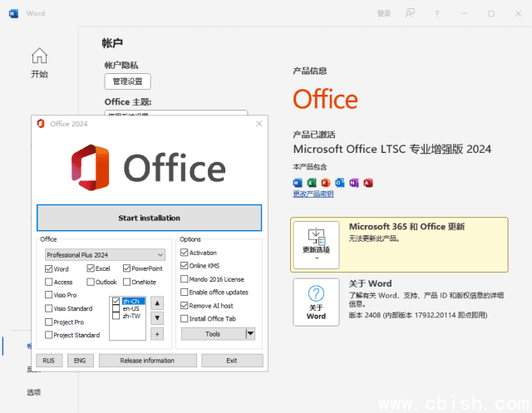Toggle the Remove AI host checkbox
Viewport: 532px width, 413px height.
(185, 306)
